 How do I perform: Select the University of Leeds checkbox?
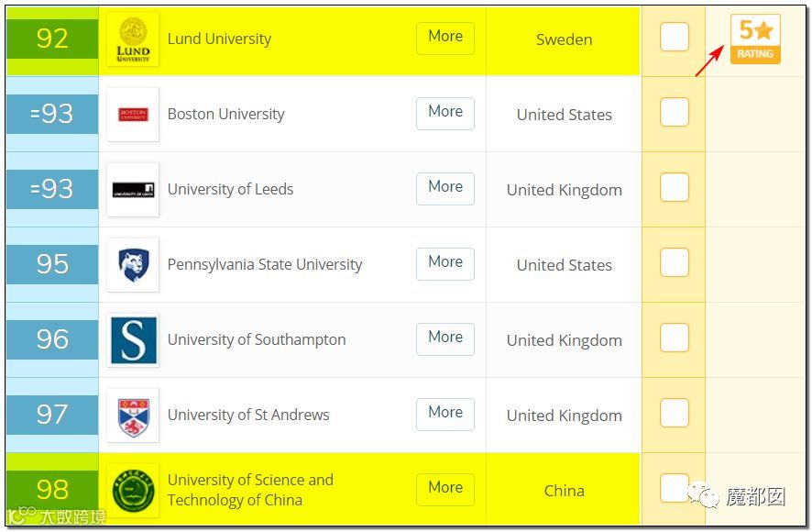pos(675,188)
